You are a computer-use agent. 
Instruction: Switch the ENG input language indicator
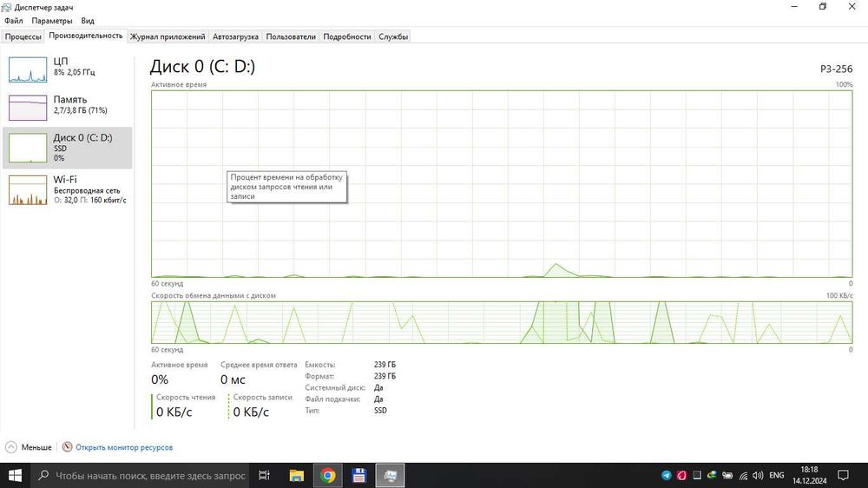coord(777,475)
